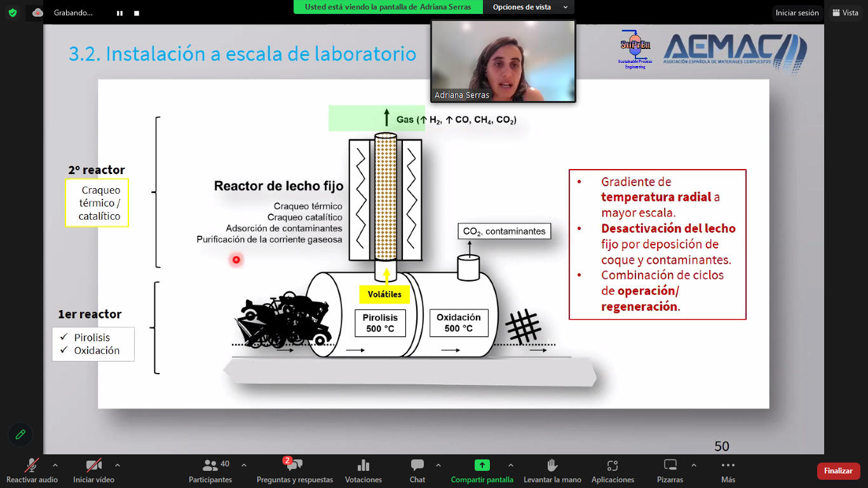Click the "Grabando..." recording text
Image resolution: width=868 pixels, height=488 pixels.
coord(73,13)
